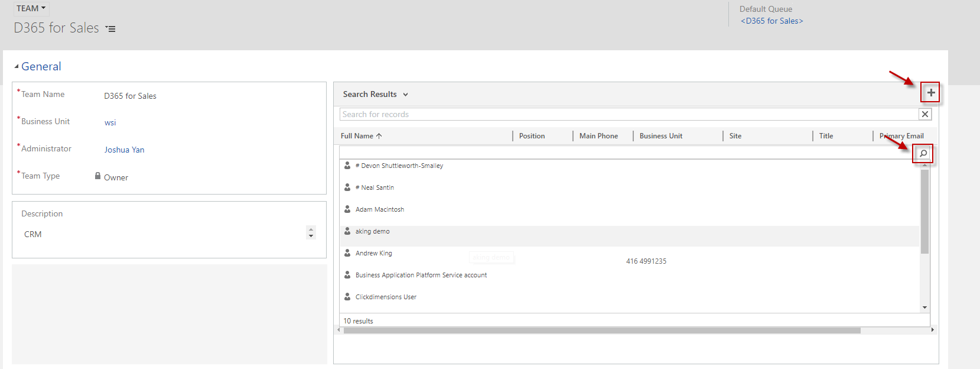This screenshot has width=980, height=369.
Task: Sort by the Main Phone column header
Action: point(598,136)
